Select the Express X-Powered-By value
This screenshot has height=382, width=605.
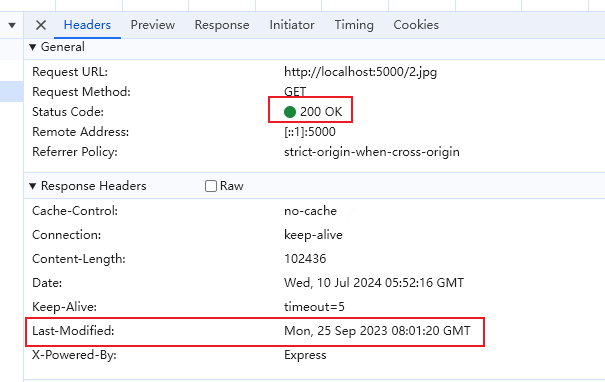(x=305, y=355)
